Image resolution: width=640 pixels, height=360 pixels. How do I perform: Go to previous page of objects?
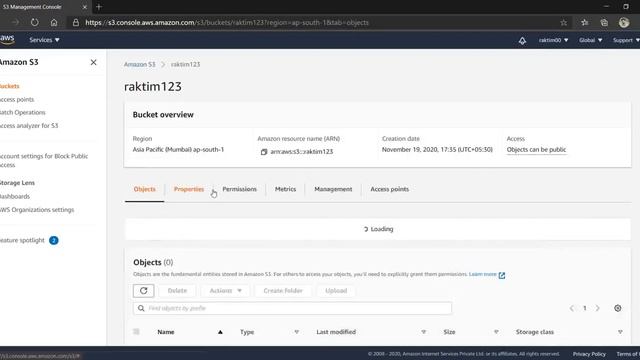click(x=571, y=308)
